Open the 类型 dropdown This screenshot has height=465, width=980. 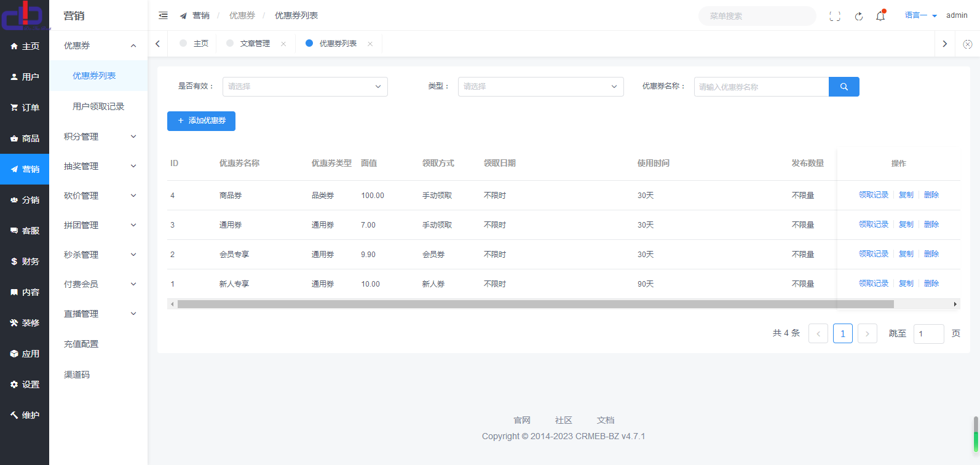click(540, 87)
